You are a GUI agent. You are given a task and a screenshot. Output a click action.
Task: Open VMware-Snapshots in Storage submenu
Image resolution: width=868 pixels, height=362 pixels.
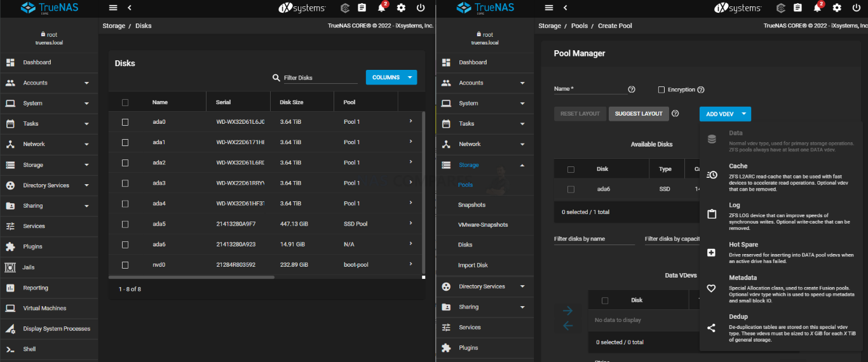483,225
